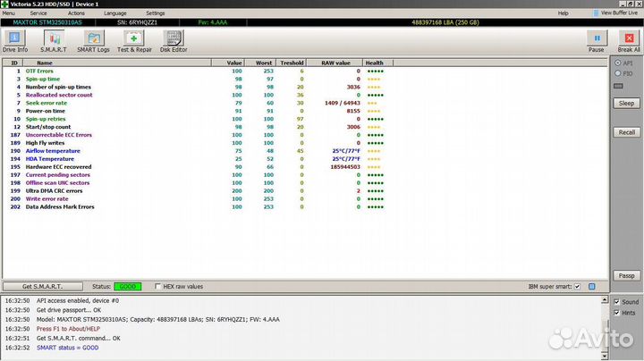Open the Drive Info panel
The width and height of the screenshot is (644, 361).
pos(16,41)
